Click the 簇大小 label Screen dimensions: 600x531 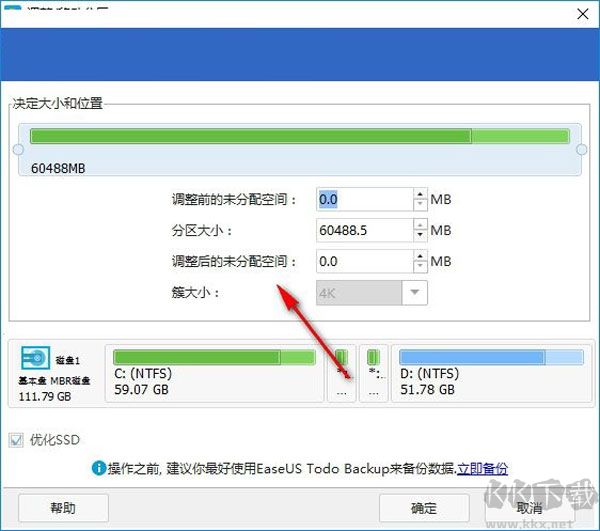pos(195,293)
